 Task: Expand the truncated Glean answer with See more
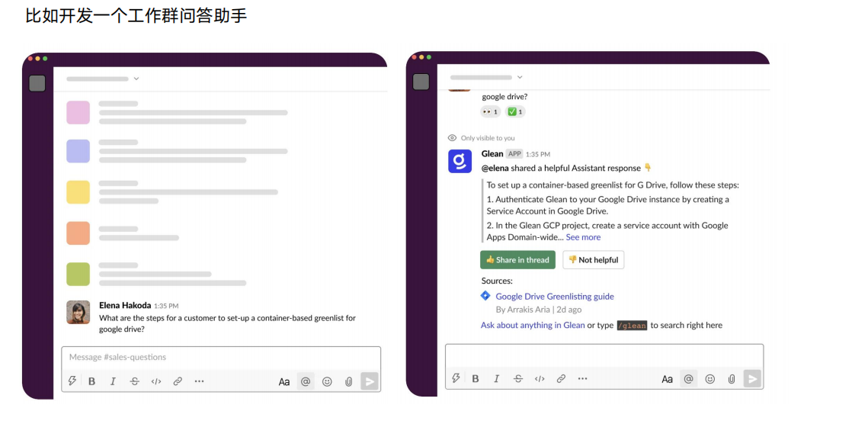(583, 237)
